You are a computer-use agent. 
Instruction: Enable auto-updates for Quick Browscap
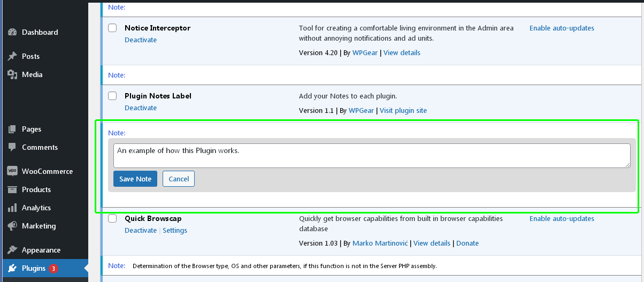562,218
